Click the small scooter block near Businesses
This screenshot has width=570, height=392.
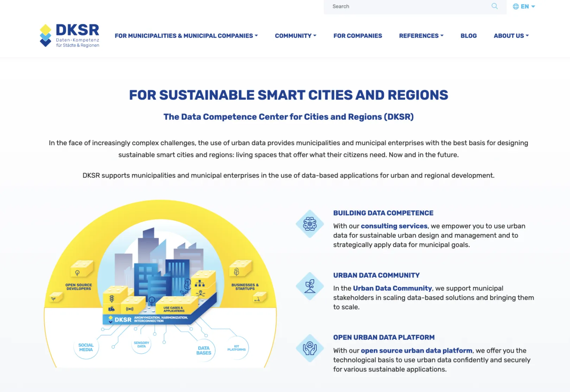[259, 297]
